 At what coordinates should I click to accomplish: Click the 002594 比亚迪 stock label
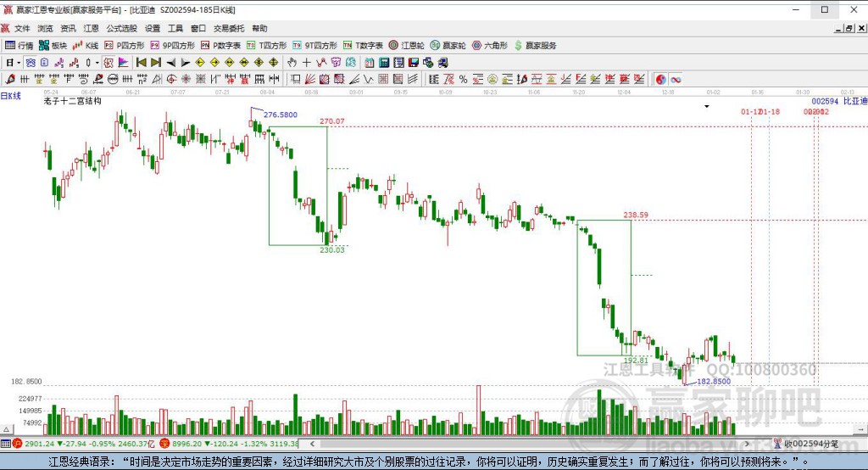[839, 101]
